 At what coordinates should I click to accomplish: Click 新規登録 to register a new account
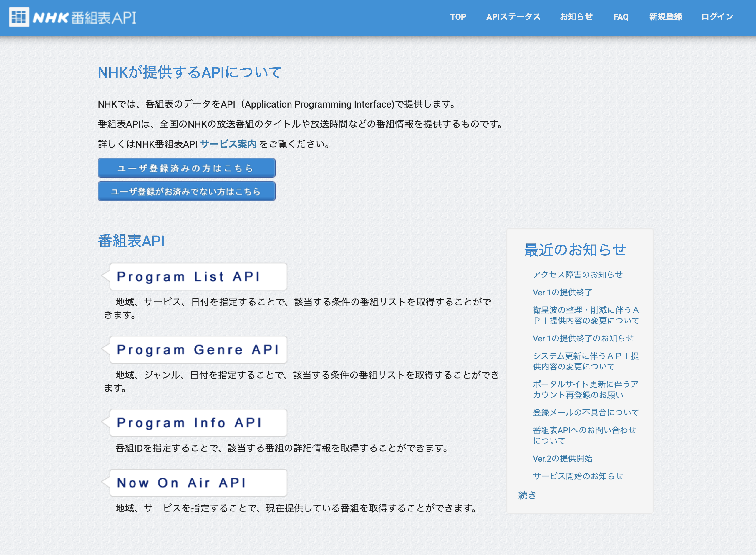(x=665, y=16)
